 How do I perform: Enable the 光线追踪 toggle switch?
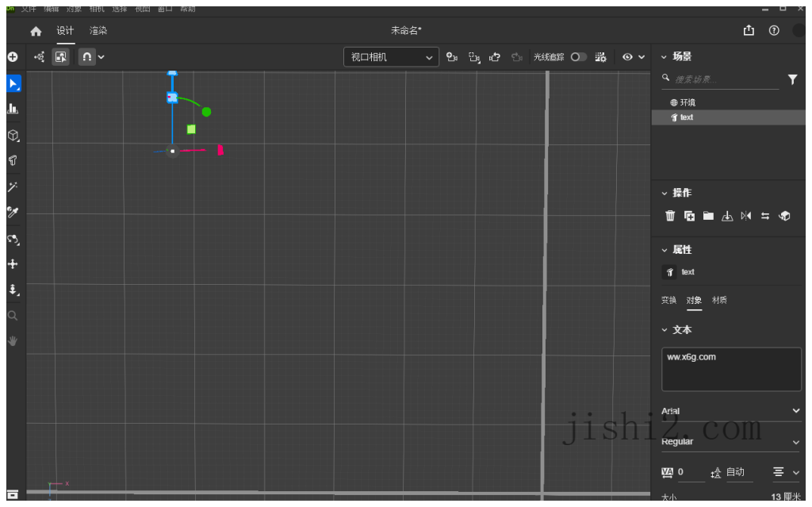pyautogui.click(x=578, y=57)
